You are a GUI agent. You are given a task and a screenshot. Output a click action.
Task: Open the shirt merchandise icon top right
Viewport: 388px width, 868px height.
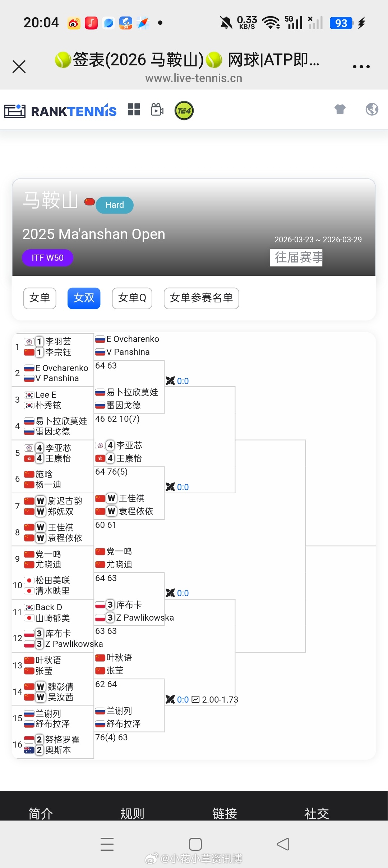(340, 110)
